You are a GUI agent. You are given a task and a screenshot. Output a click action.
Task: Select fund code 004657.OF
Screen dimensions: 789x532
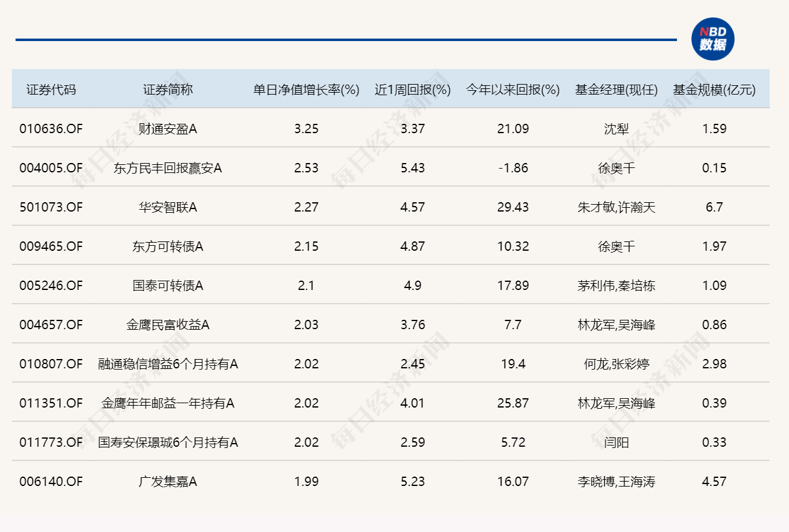coord(51,325)
